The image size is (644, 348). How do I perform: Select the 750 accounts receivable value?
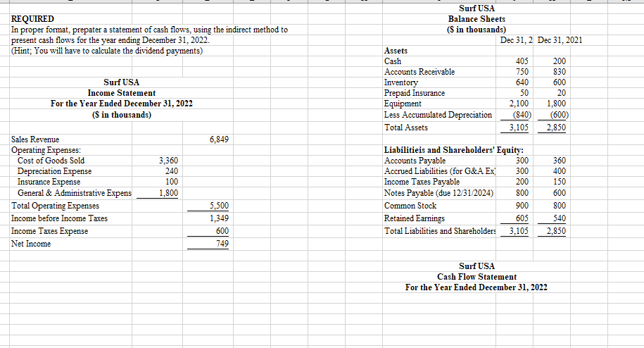(522, 73)
